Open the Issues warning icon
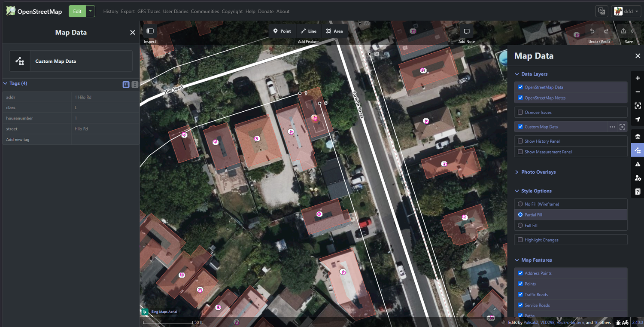This screenshot has width=644, height=327. (638, 164)
